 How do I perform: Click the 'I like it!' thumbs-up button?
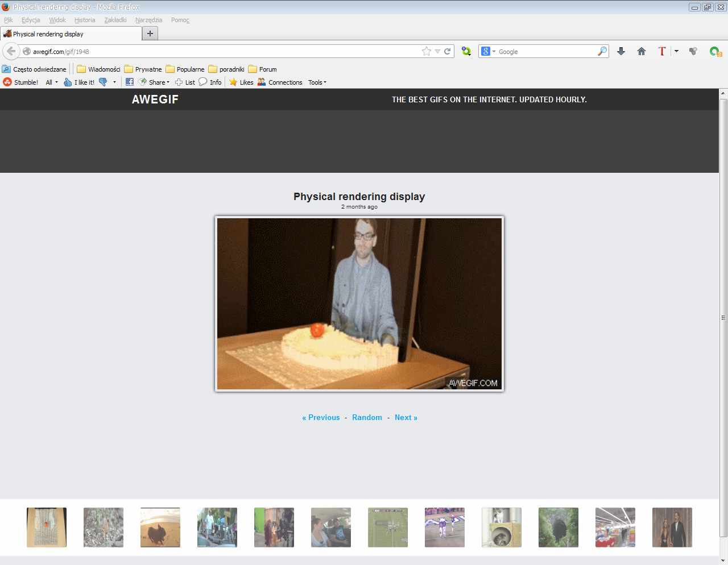(x=79, y=82)
